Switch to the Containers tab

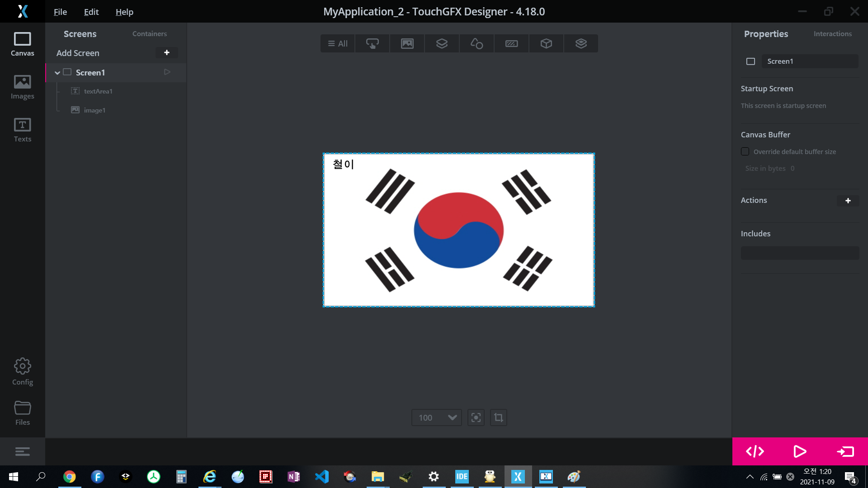pos(150,34)
